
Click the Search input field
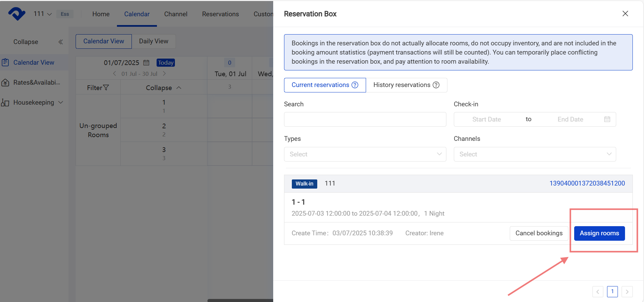365,120
